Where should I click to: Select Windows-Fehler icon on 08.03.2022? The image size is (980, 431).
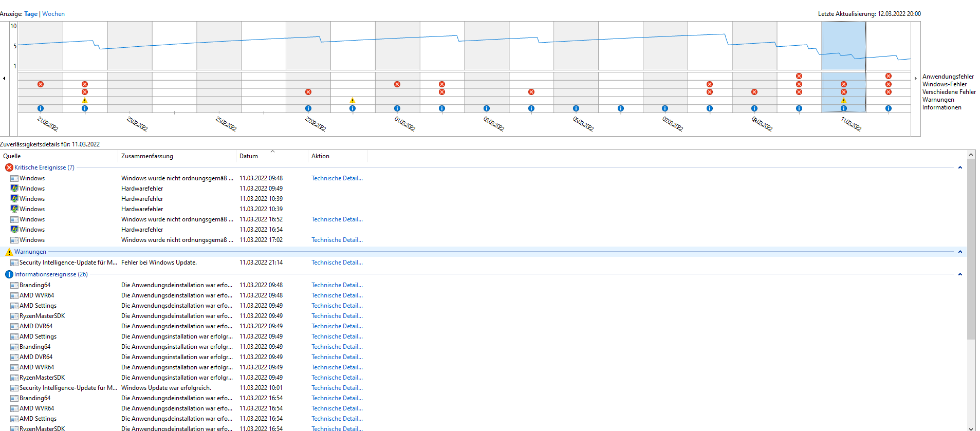[x=710, y=84]
